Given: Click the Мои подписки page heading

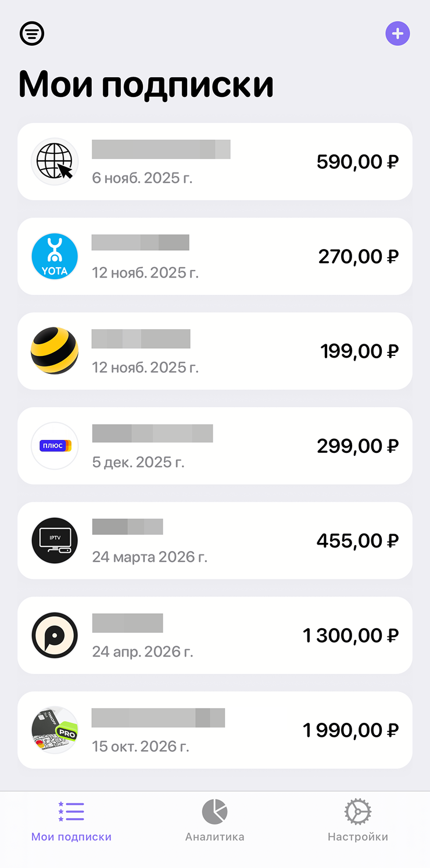Looking at the screenshot, I should tap(146, 84).
